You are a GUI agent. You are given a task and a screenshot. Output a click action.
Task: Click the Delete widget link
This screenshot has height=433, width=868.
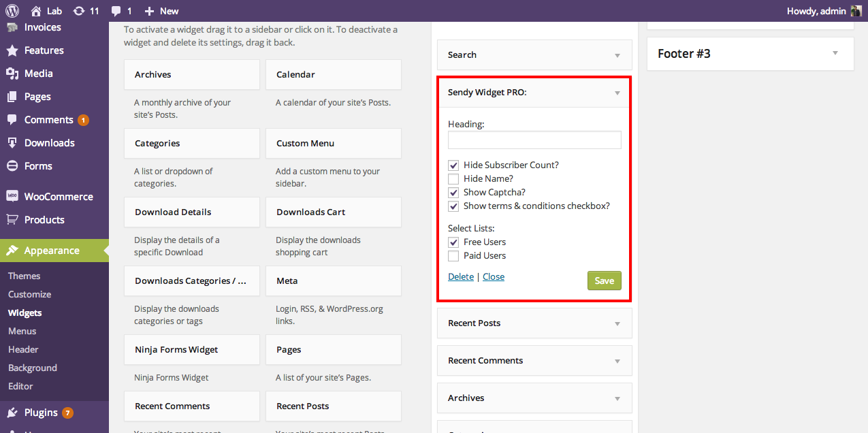click(x=461, y=276)
